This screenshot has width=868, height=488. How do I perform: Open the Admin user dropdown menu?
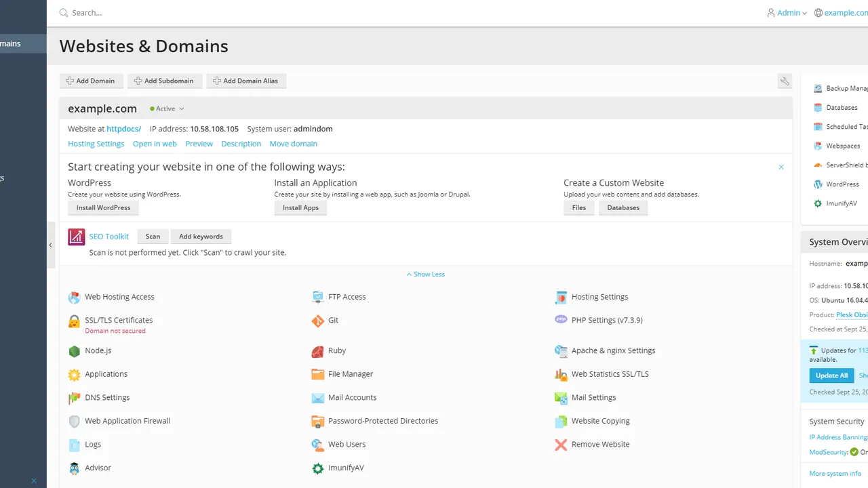pyautogui.click(x=787, y=13)
